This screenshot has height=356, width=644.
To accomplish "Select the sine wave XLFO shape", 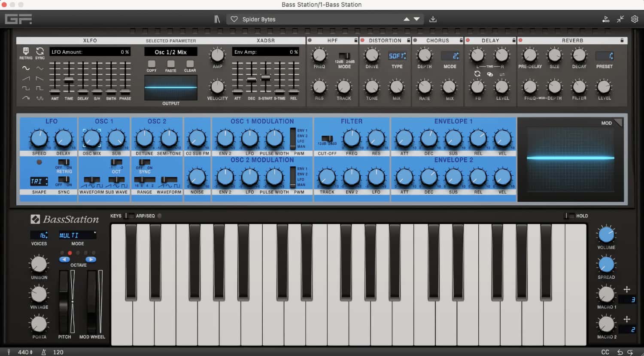I will tap(26, 69).
